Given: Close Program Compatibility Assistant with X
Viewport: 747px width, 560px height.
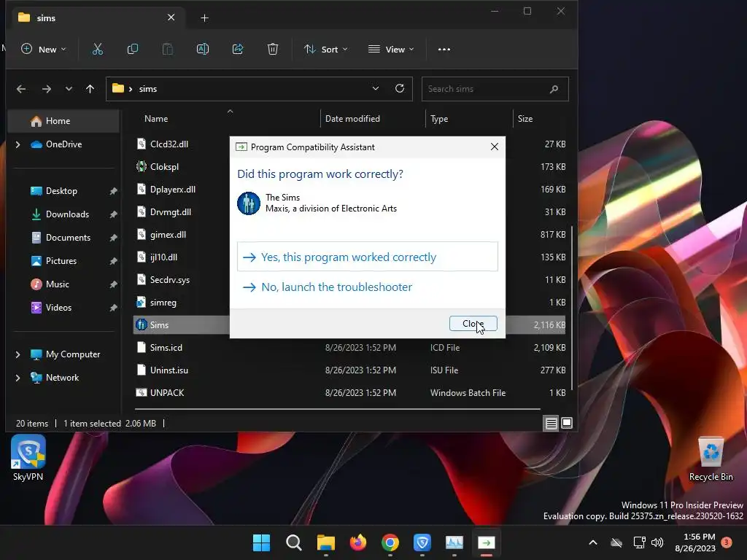Looking at the screenshot, I should (495, 147).
